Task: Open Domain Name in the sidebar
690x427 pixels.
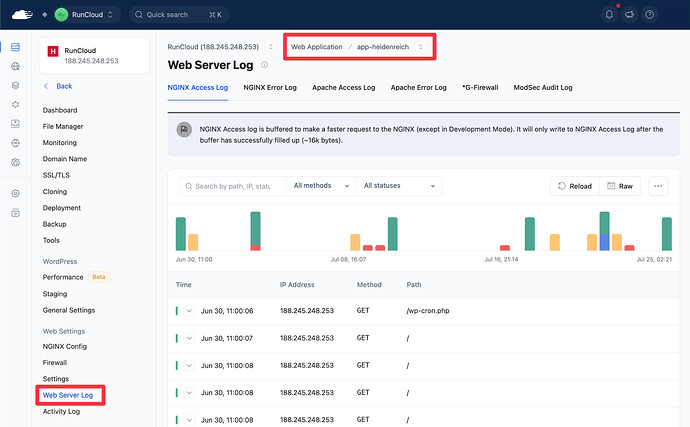Action: [x=65, y=159]
